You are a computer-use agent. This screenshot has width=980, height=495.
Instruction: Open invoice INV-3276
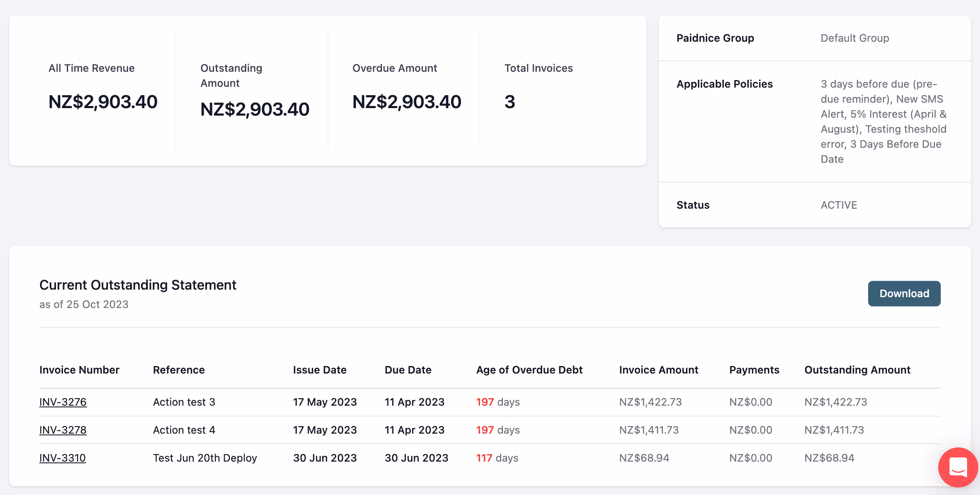63,402
